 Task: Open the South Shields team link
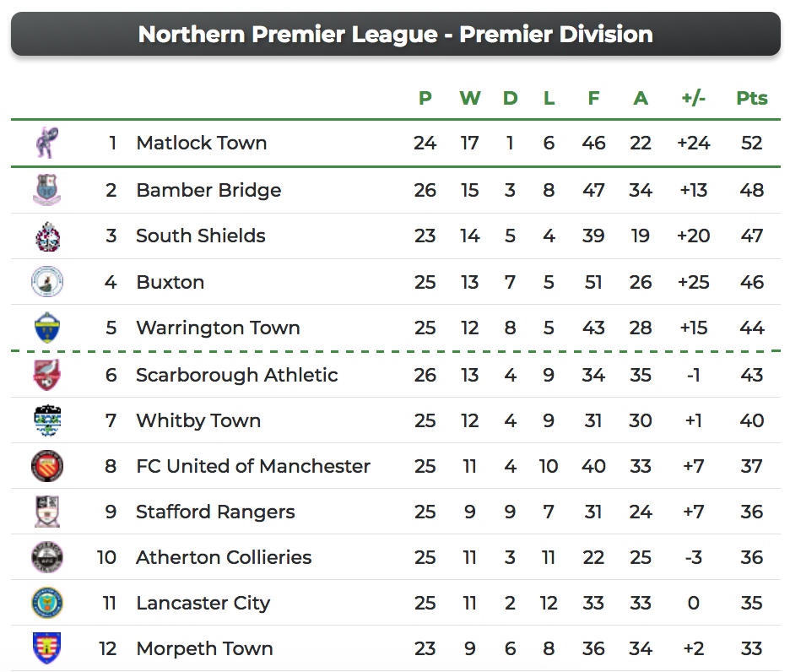[200, 236]
